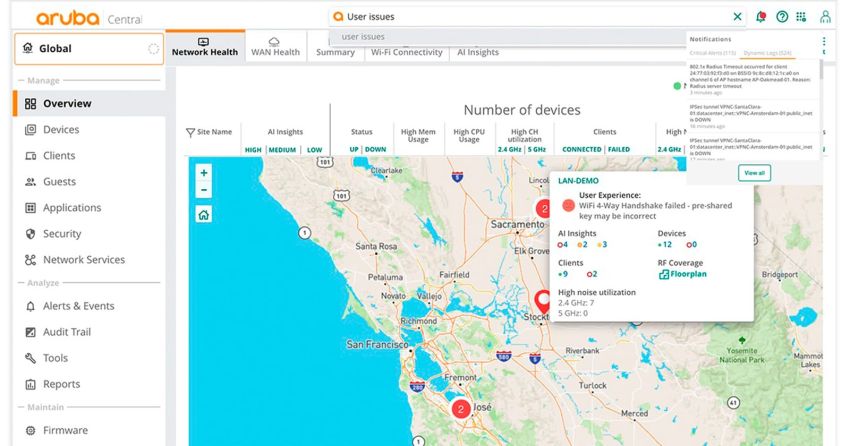This screenshot has height=446, width=850.
Task: Click the View all notifications button
Action: (755, 173)
